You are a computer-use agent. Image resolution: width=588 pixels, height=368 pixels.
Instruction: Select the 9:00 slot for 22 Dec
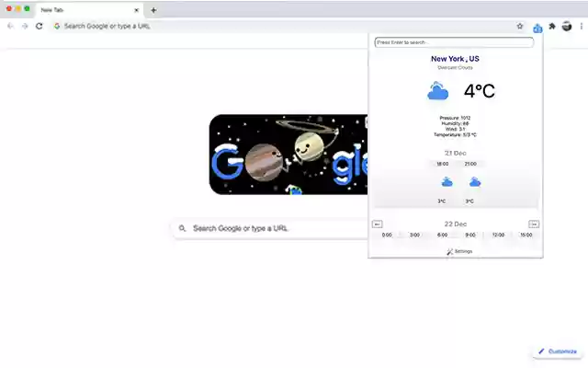click(x=470, y=236)
